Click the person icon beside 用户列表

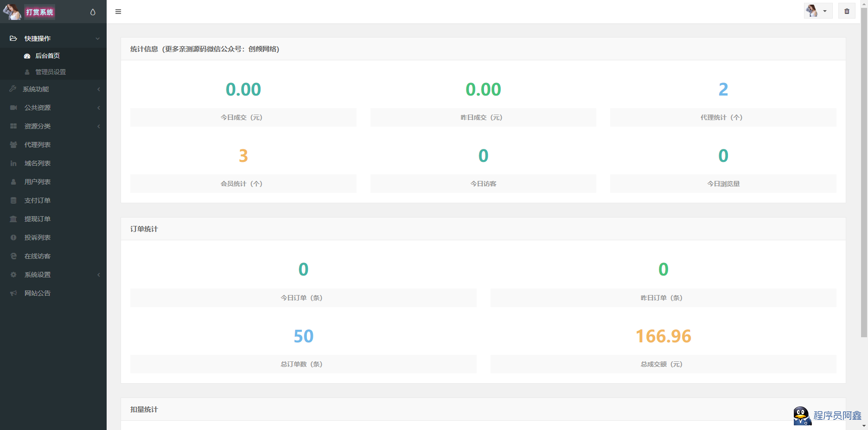tap(13, 182)
